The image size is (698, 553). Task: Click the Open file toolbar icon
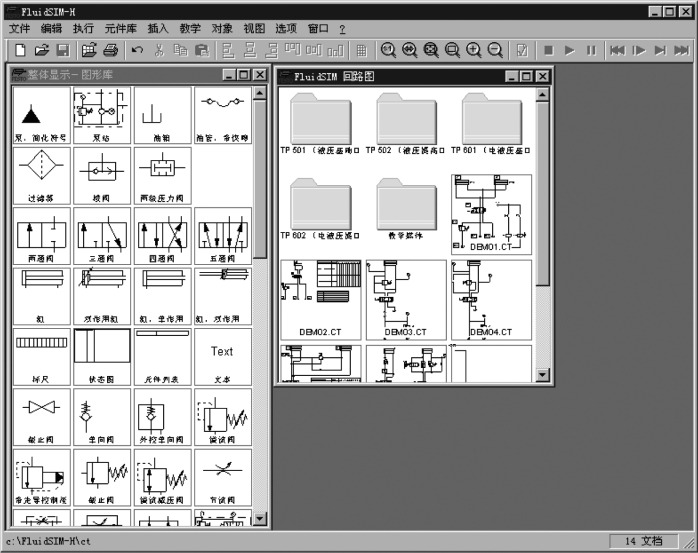click(x=41, y=50)
